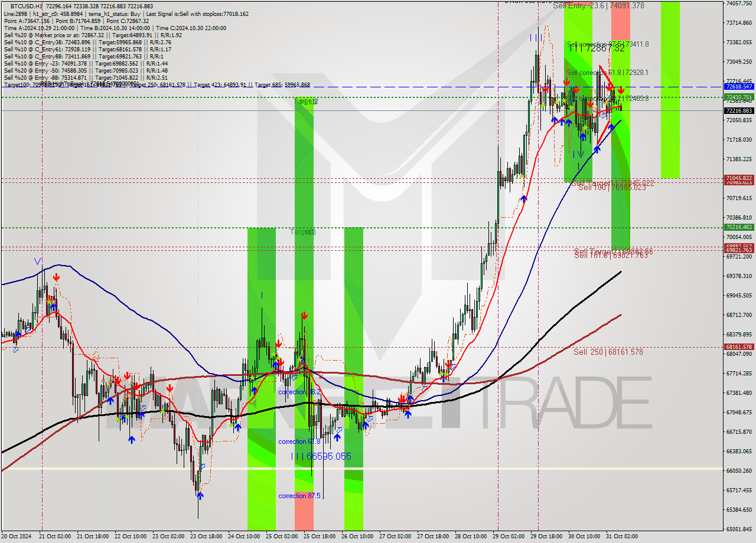
Task: Click the '25 Oct 18:00' time label
Action: click(x=320, y=537)
